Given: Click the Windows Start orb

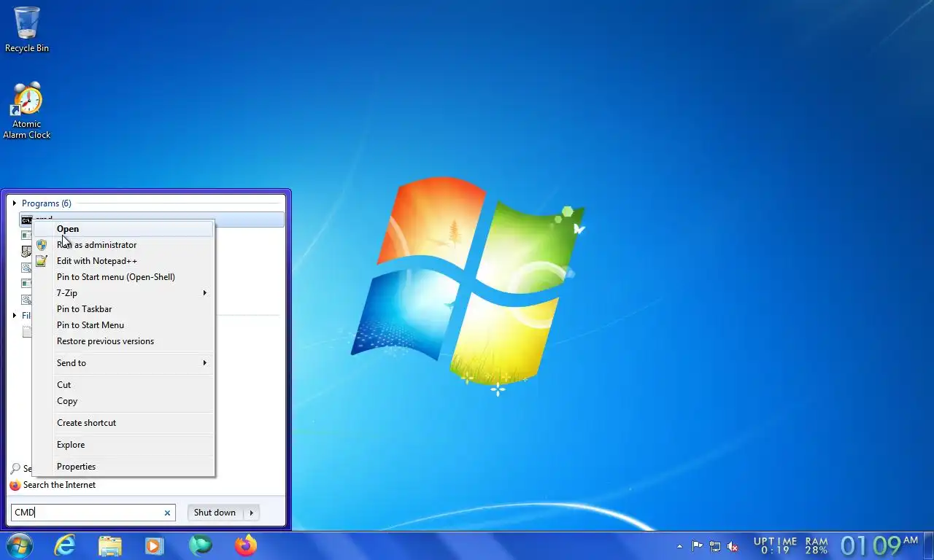Looking at the screenshot, I should click(19, 545).
